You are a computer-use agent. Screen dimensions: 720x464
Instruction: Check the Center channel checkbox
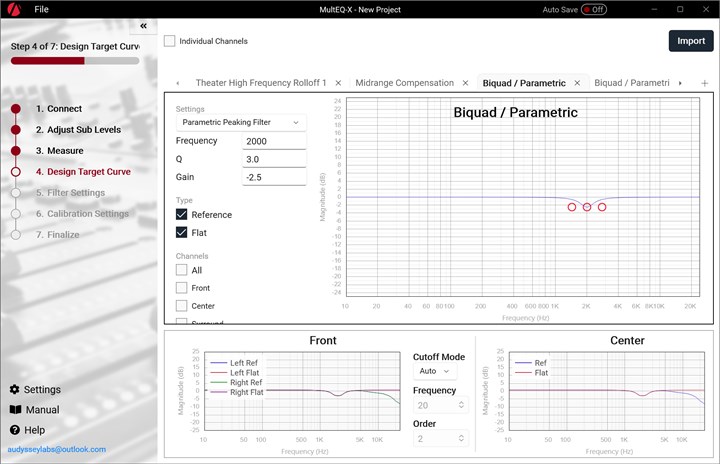pos(181,306)
